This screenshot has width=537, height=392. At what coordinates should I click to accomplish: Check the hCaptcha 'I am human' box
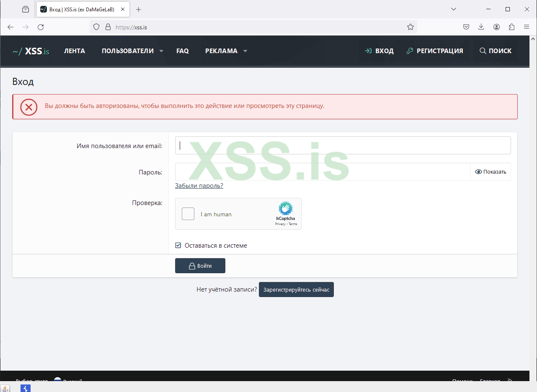(x=188, y=214)
